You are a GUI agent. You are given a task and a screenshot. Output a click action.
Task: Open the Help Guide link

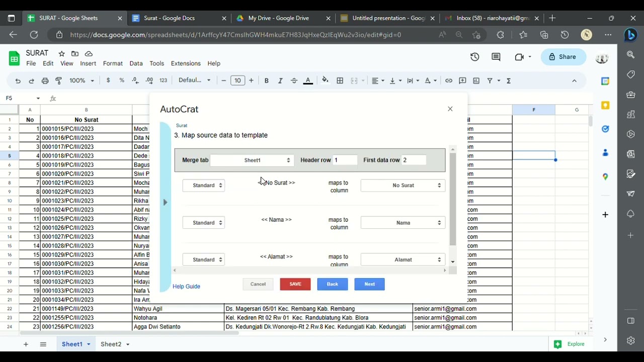tap(186, 287)
